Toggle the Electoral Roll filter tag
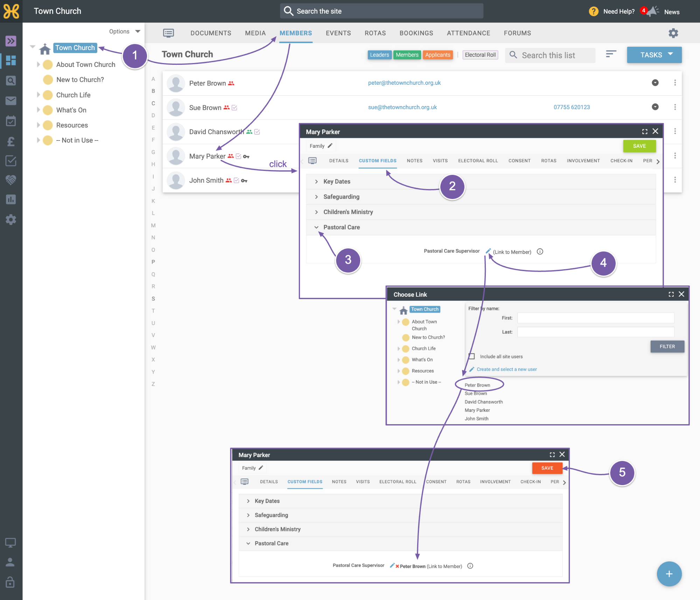This screenshot has width=700, height=600. 480,55
